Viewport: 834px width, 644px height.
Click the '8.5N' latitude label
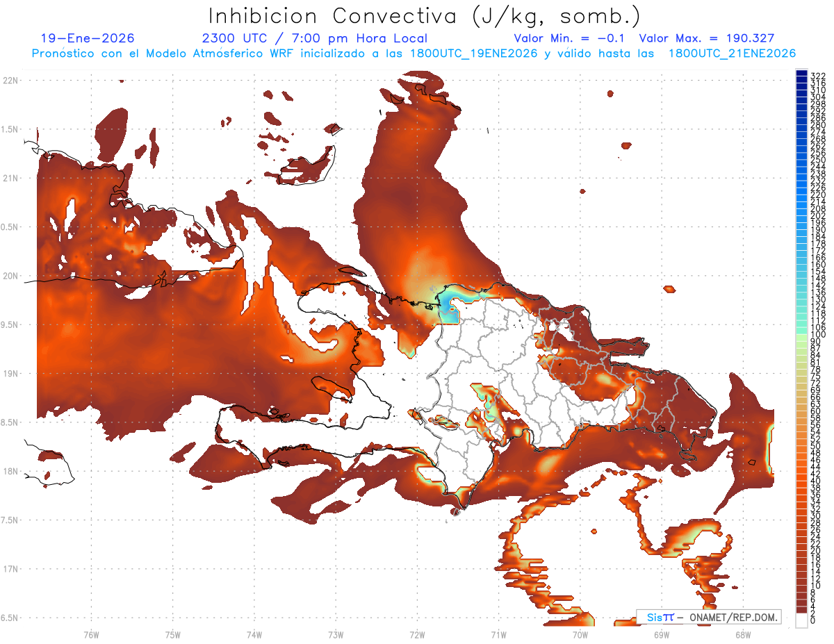(10, 422)
